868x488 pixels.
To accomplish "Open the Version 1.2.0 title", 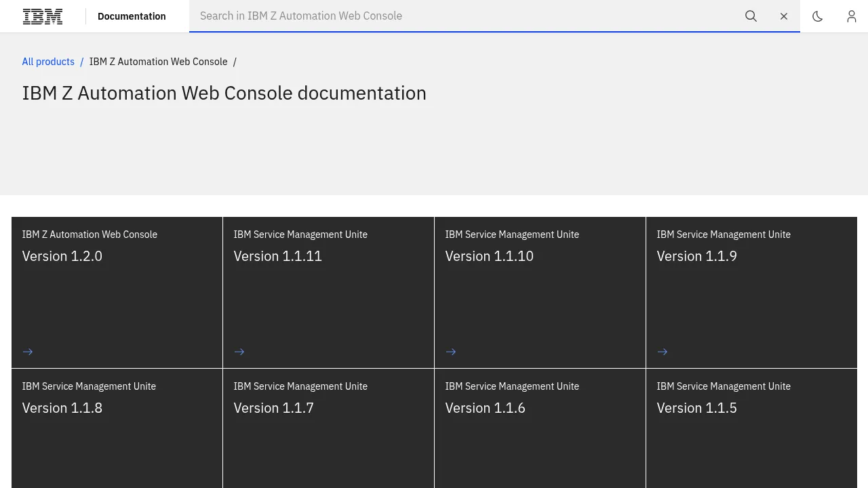I will pyautogui.click(x=62, y=256).
